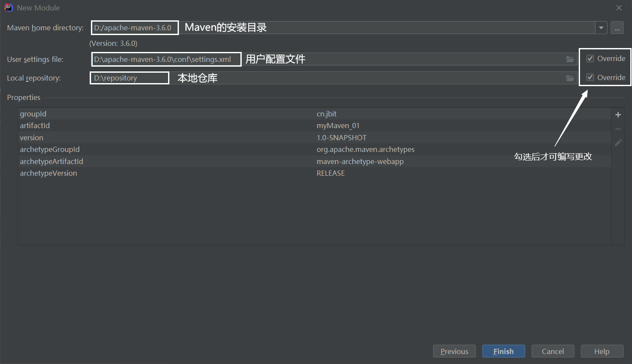Open folder browser for local repository
632x364 pixels.
click(x=570, y=78)
